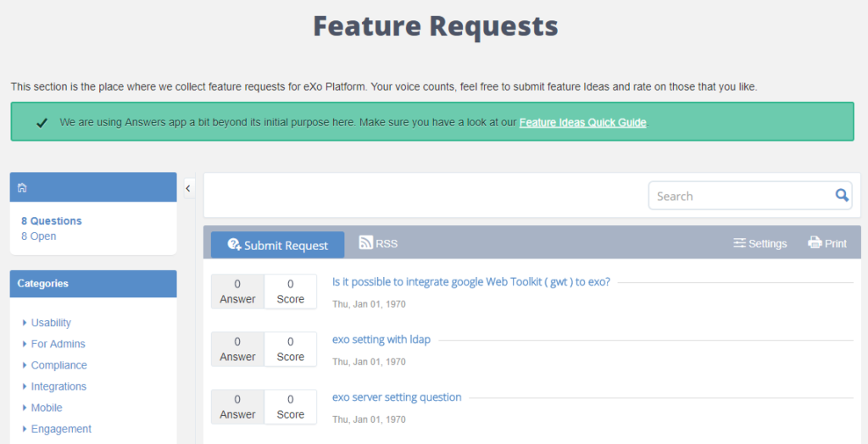Screen dimensions: 868x444
Task: Open the Feature Ideas Quick Guide link
Action: pyautogui.click(x=582, y=122)
